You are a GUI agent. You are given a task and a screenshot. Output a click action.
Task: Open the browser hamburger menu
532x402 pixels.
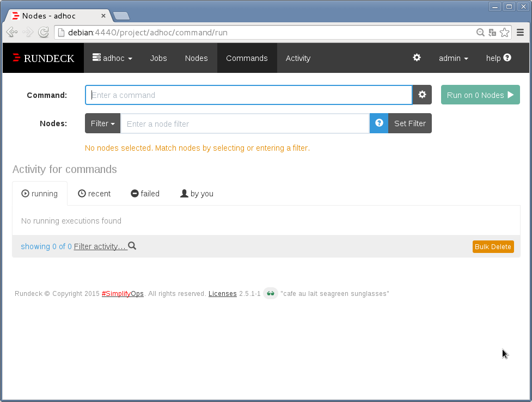pos(520,32)
